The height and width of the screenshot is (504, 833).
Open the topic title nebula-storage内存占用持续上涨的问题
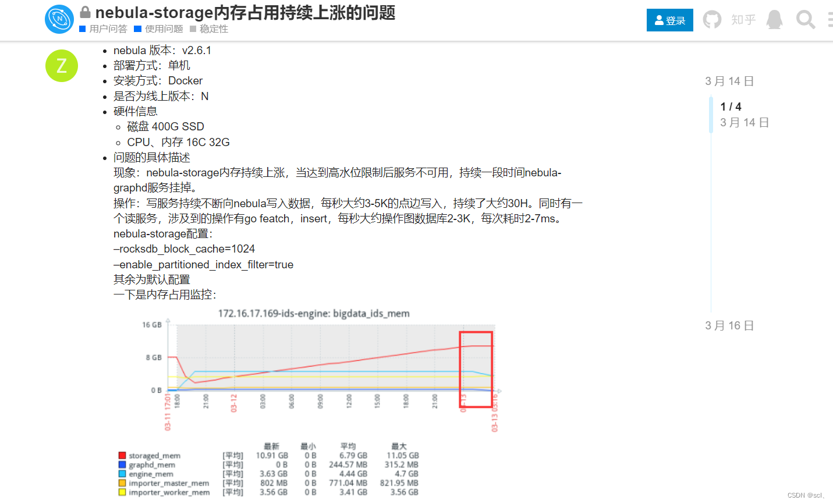245,12
